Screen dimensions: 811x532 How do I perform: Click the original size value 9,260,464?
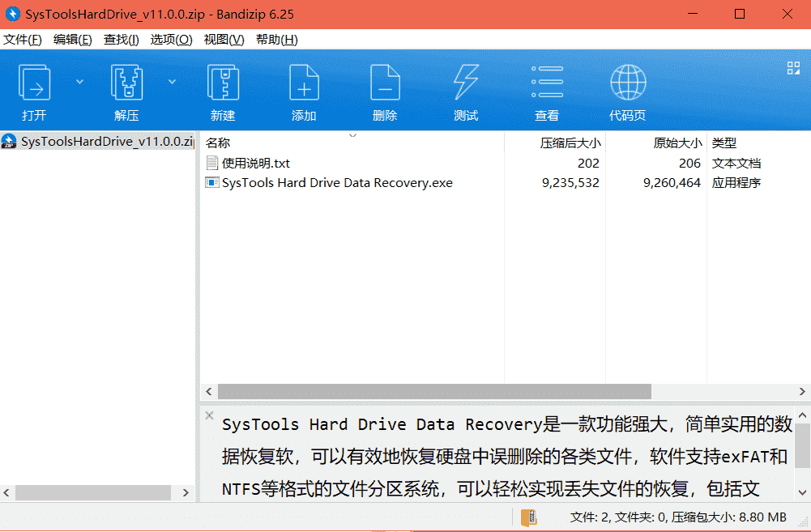pos(672,183)
